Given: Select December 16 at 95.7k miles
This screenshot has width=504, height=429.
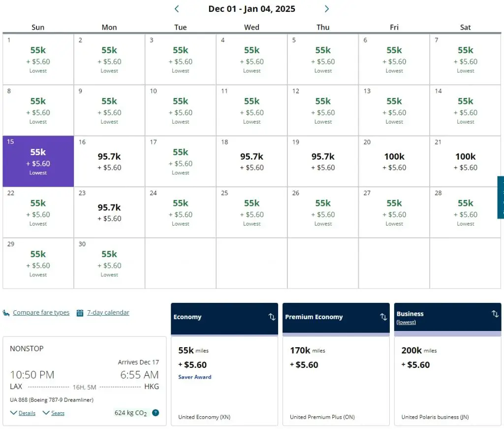Looking at the screenshot, I should 109,161.
